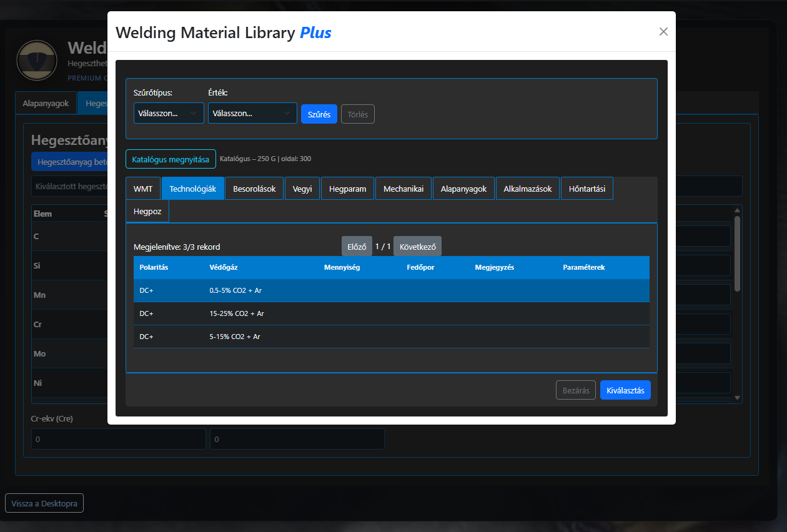Close the Welding Material Library Plus dialog
The width and height of the screenshot is (787, 532).
(x=663, y=32)
